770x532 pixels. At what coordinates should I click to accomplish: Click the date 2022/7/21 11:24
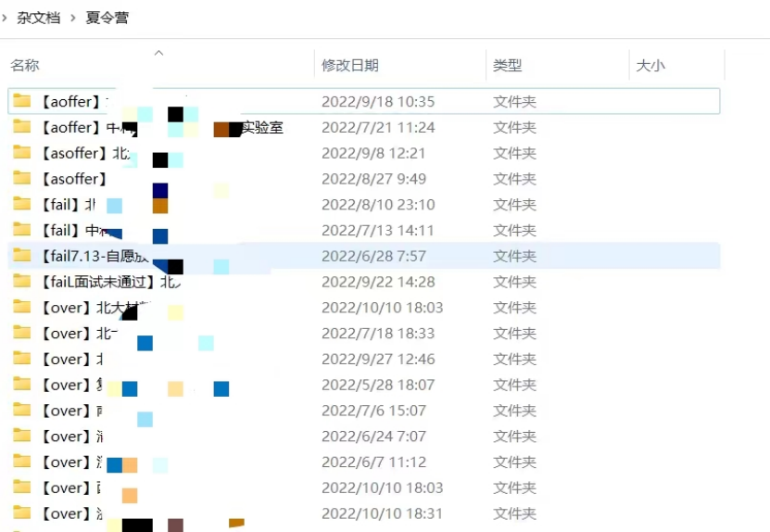(378, 127)
